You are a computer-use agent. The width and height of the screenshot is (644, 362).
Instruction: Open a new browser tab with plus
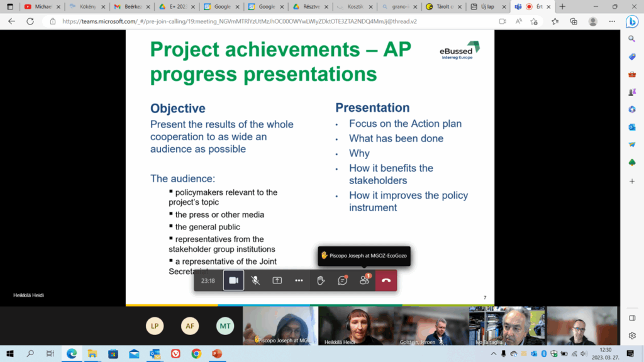pos(562,7)
